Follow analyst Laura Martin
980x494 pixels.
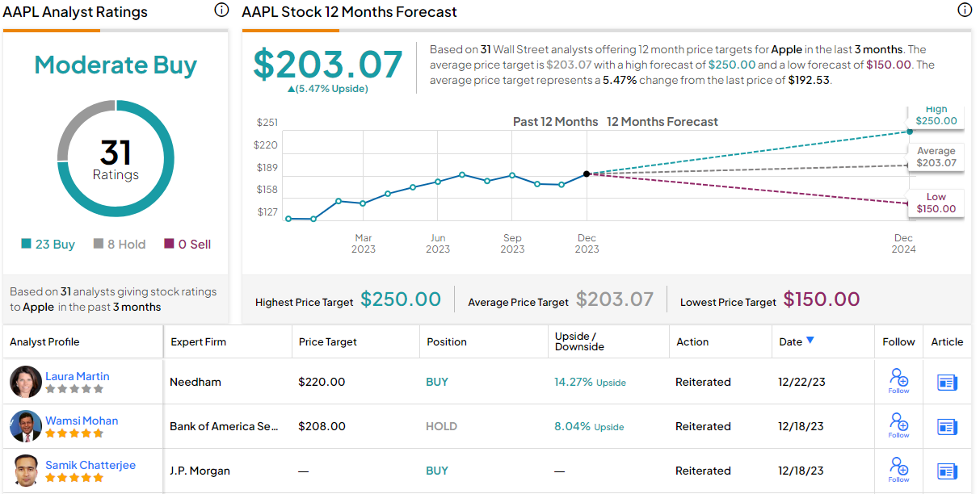click(898, 381)
